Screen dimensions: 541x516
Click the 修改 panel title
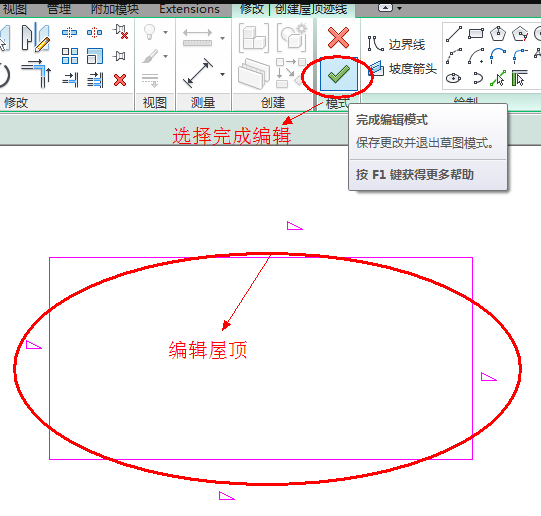[16, 102]
